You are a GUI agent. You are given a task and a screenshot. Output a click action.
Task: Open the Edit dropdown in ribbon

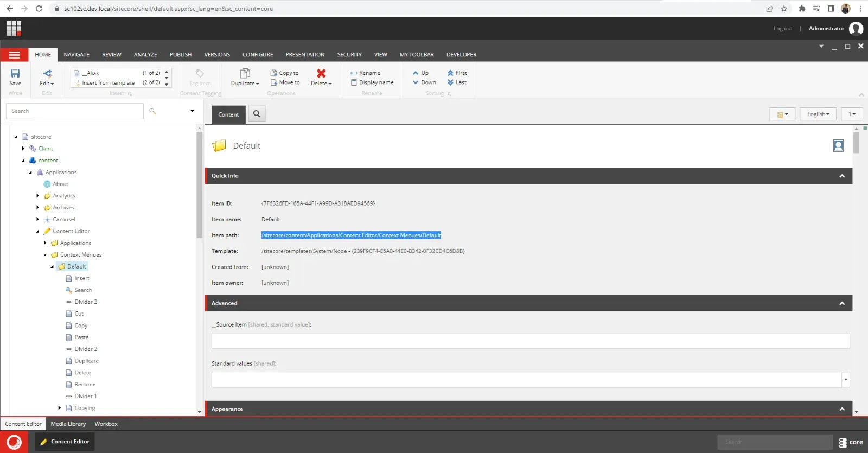[x=47, y=78]
